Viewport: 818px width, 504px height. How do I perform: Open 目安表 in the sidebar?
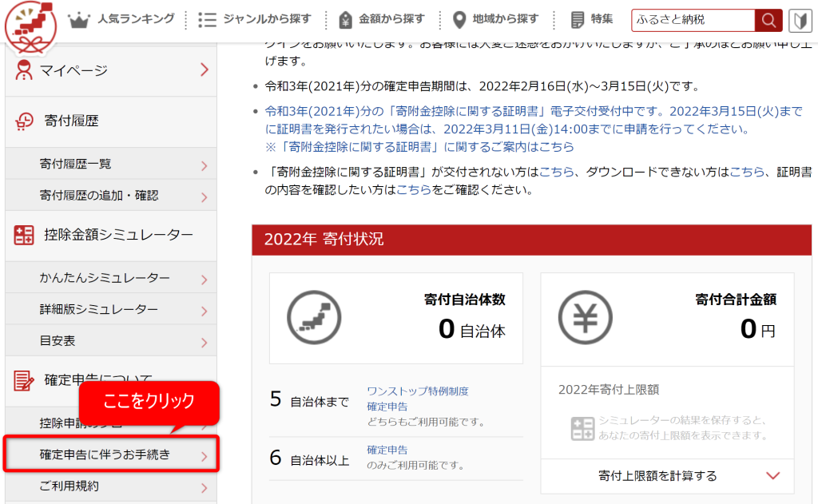[58, 341]
